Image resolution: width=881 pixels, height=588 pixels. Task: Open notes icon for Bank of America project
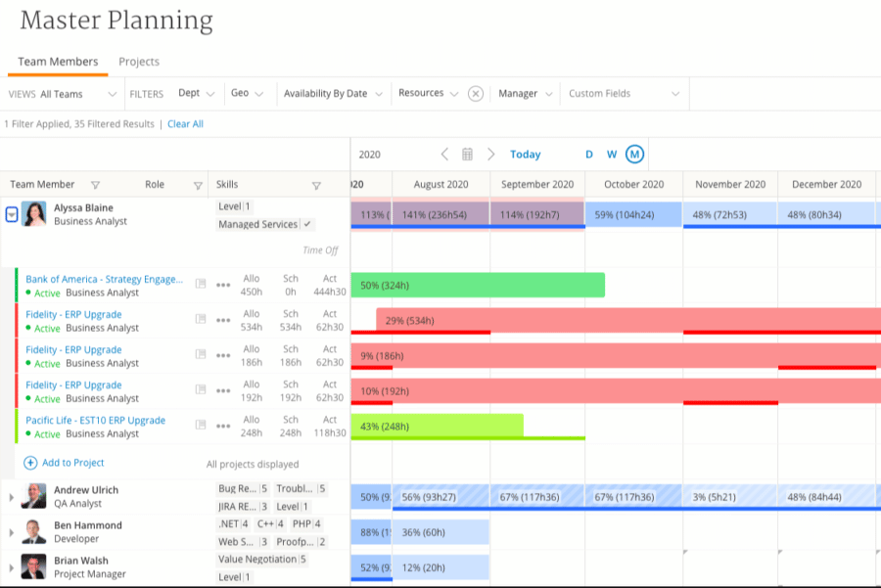pyautogui.click(x=200, y=284)
